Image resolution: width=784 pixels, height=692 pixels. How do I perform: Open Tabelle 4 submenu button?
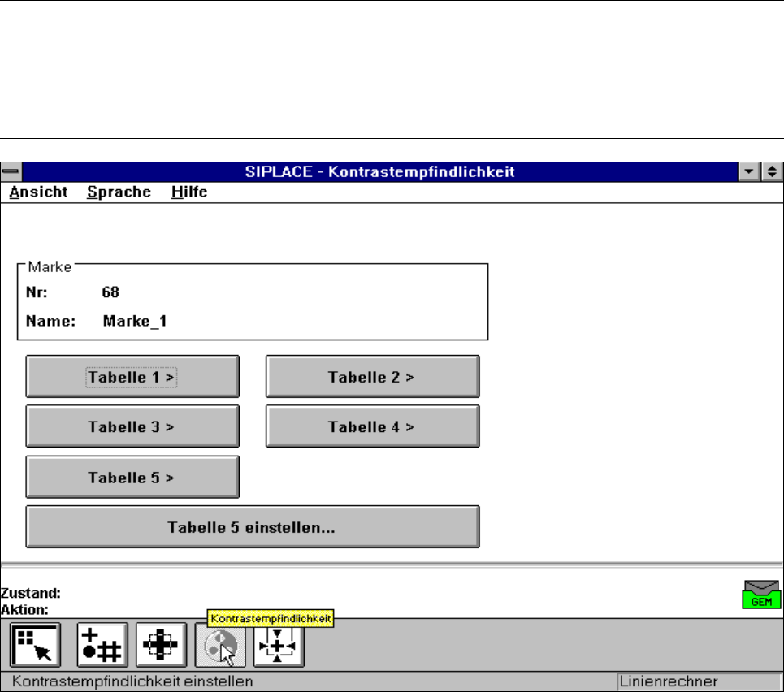372,426
